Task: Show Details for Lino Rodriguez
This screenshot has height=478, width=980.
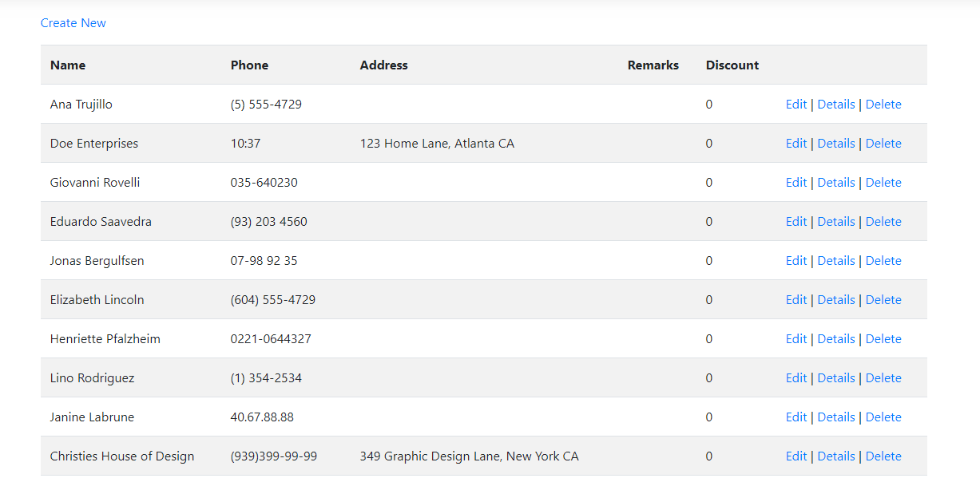Action: pyautogui.click(x=836, y=378)
